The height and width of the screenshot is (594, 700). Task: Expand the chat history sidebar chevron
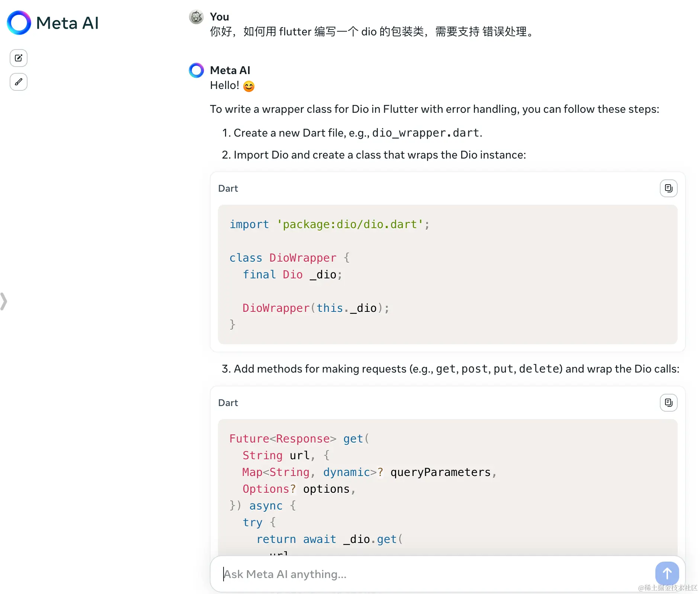(4, 301)
